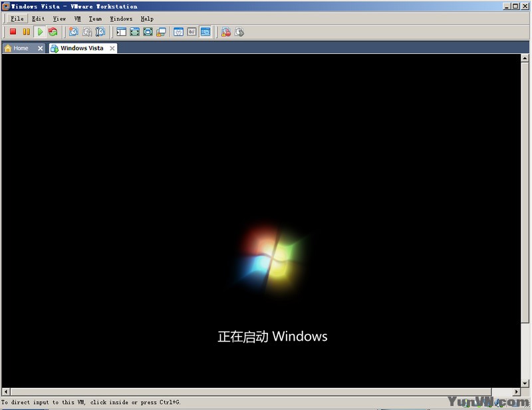
Task: Click the record session icon
Action: [x=226, y=32]
